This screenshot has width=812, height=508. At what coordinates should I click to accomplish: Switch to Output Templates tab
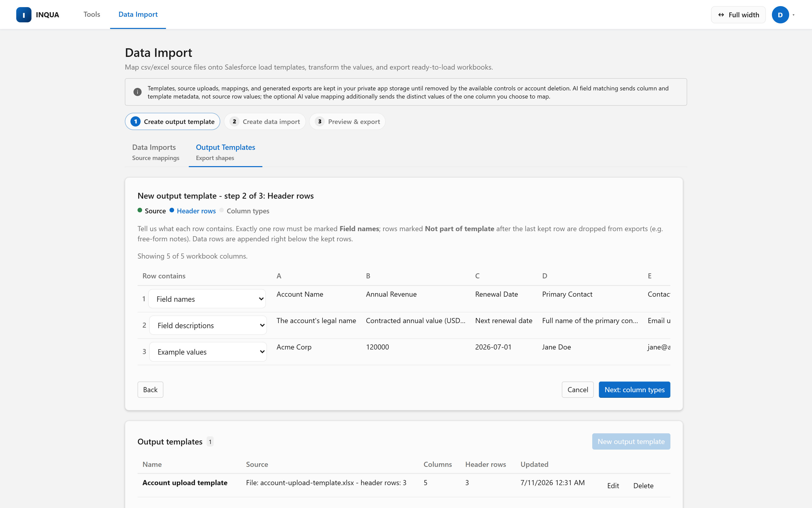pyautogui.click(x=226, y=152)
